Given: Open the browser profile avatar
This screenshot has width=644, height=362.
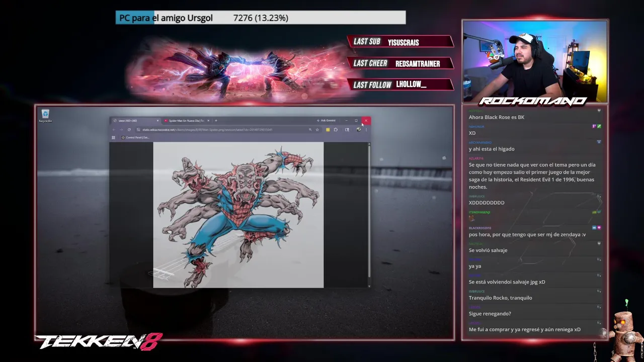Looking at the screenshot, I should [358, 130].
